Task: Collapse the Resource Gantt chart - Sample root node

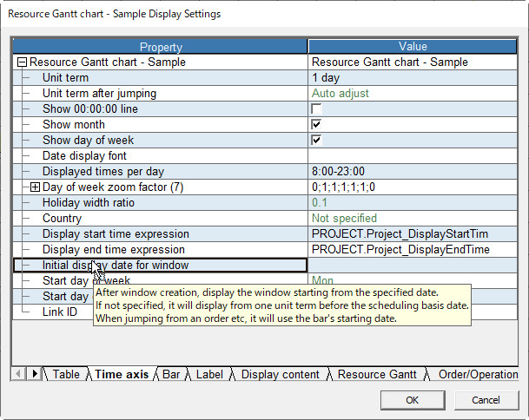Action: (22, 62)
